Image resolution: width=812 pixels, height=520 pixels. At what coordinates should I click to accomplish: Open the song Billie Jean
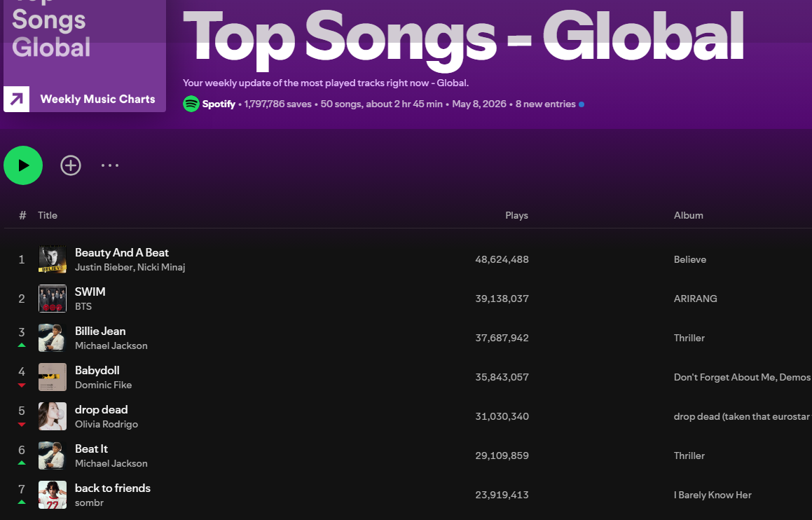pyautogui.click(x=100, y=331)
